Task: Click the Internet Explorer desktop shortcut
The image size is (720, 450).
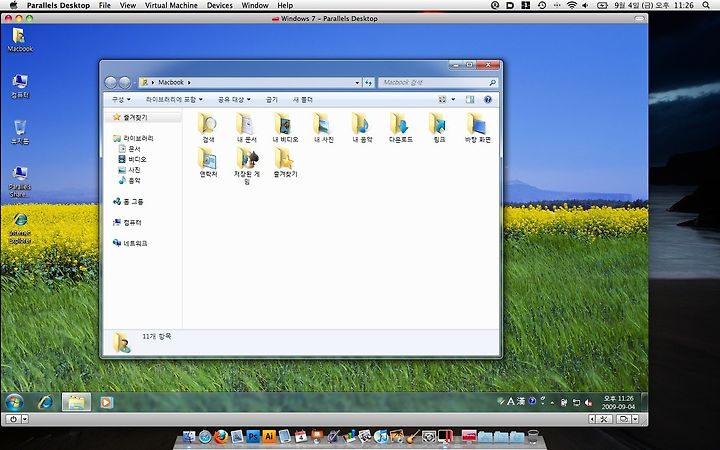Action: coord(20,228)
